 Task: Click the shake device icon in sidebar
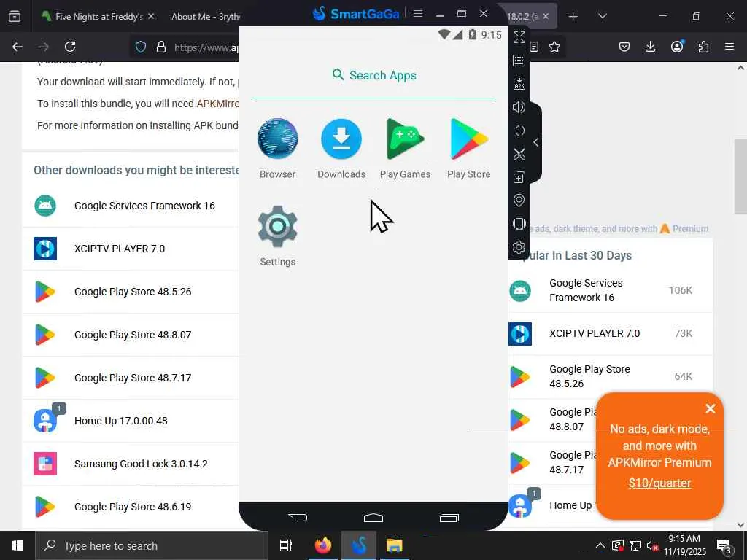click(519, 224)
